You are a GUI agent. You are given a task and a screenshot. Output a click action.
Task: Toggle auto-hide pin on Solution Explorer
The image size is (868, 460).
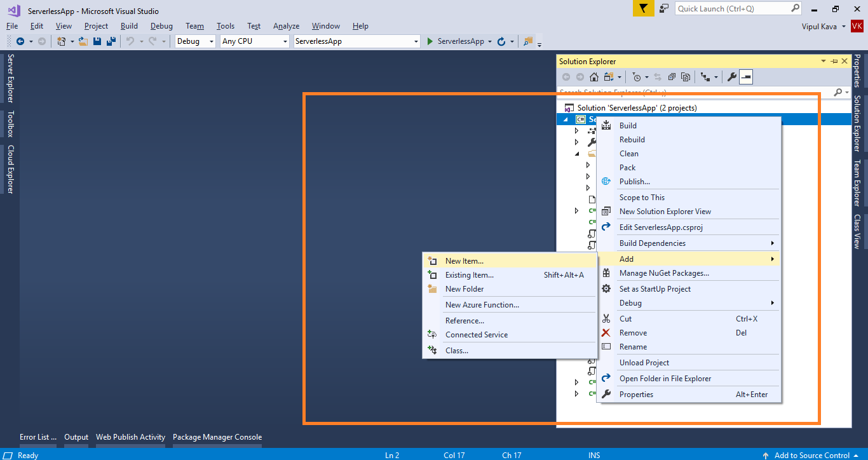pos(834,61)
